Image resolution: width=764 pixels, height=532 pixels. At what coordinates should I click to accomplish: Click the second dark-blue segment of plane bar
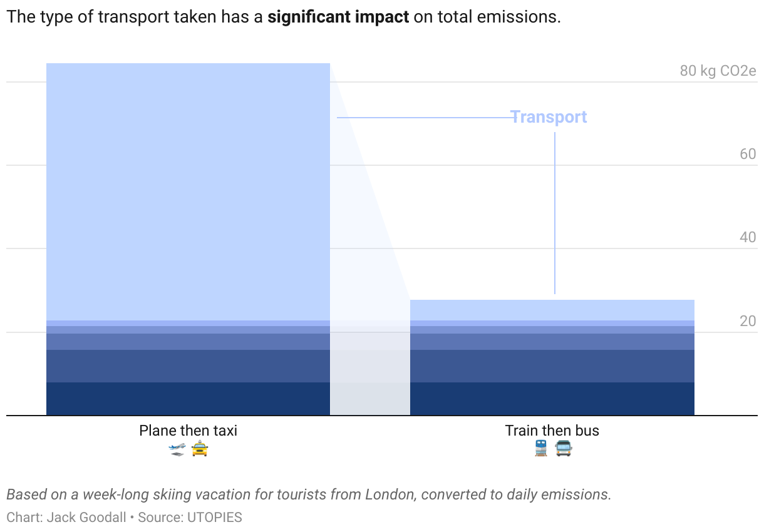188,366
